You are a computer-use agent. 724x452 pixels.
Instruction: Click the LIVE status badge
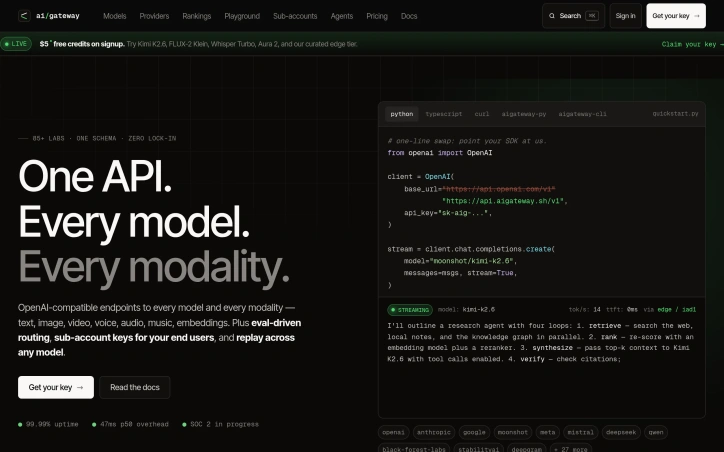(x=16, y=44)
